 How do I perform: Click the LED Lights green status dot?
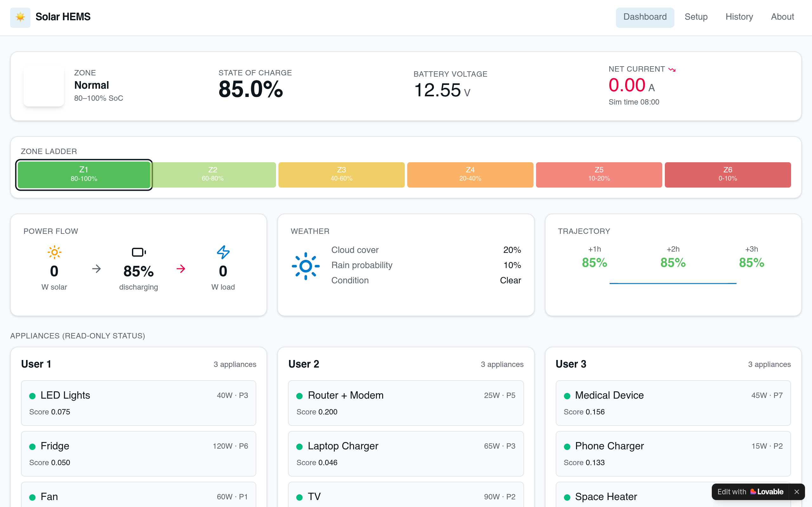click(33, 396)
